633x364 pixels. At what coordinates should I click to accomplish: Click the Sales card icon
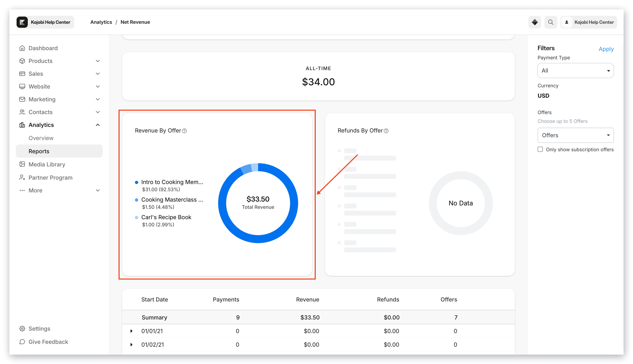[22, 74]
